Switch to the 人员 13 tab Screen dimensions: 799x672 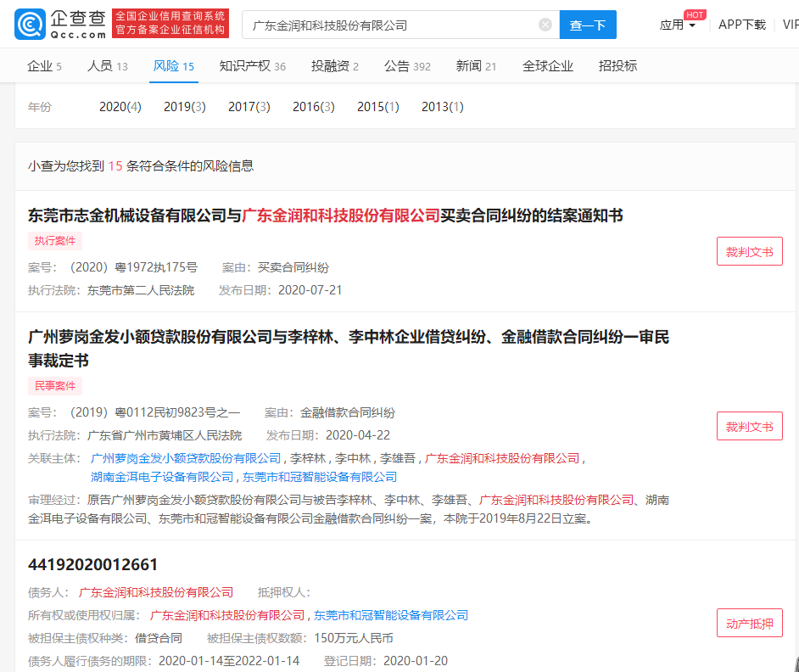tap(108, 66)
